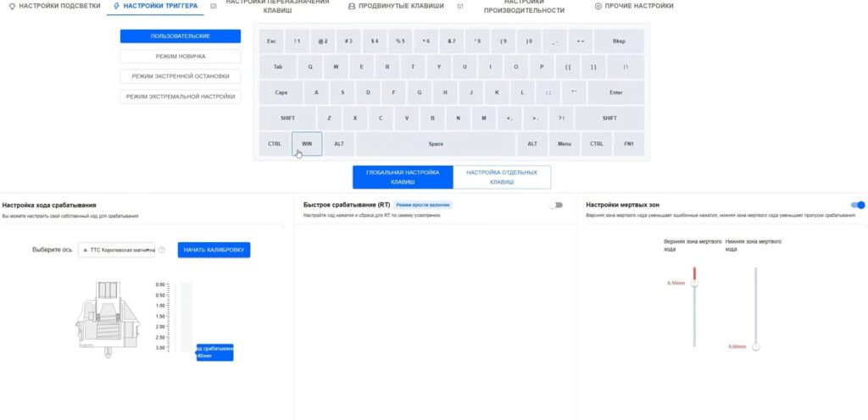The height and width of the screenshot is (420, 868).
Task: Select the Enter key on the keyboard
Action: 615,92
